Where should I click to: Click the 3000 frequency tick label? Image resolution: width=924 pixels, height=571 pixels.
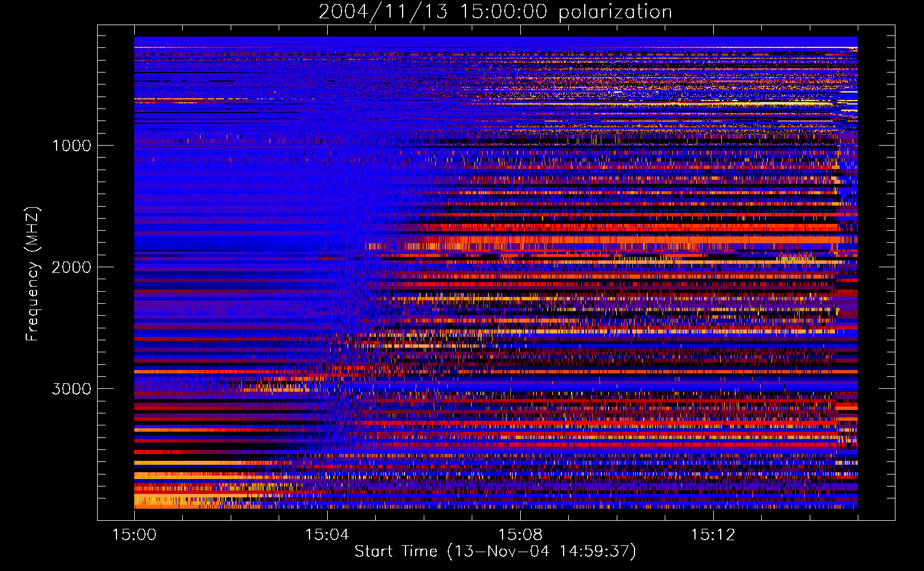coord(71,389)
